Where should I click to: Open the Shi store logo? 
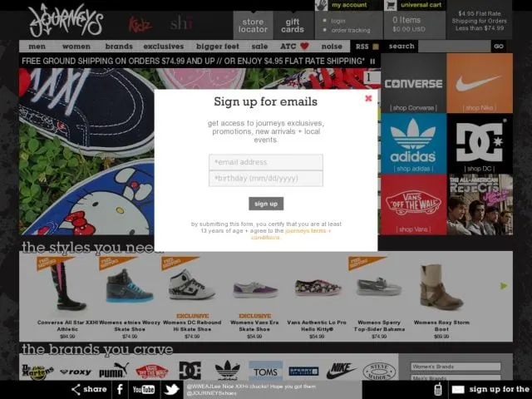coord(181,23)
